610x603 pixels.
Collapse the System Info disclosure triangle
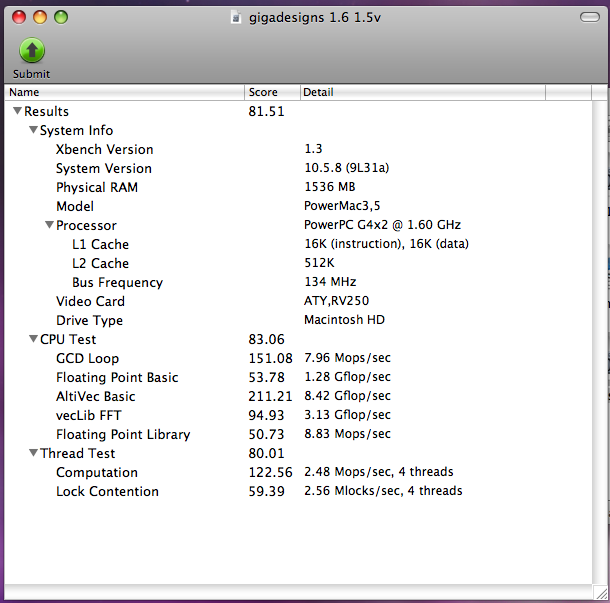(x=33, y=130)
